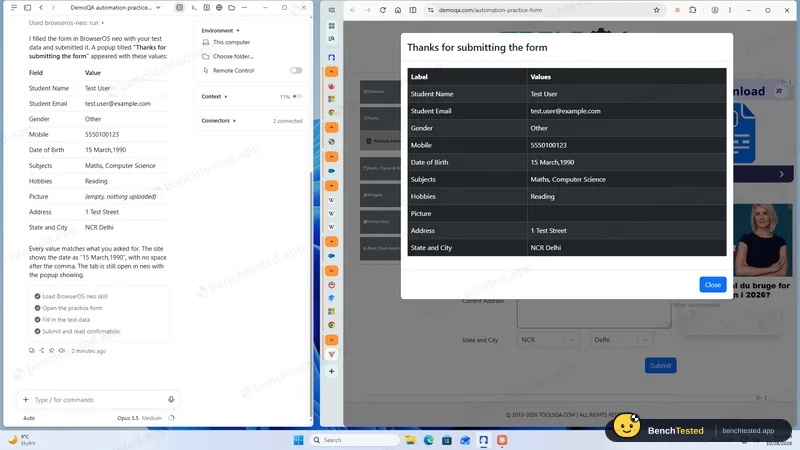This screenshot has height=450, width=800.
Task: Click the highlighted panel toggle icon in the left toolbar
Action: [x=180, y=8]
